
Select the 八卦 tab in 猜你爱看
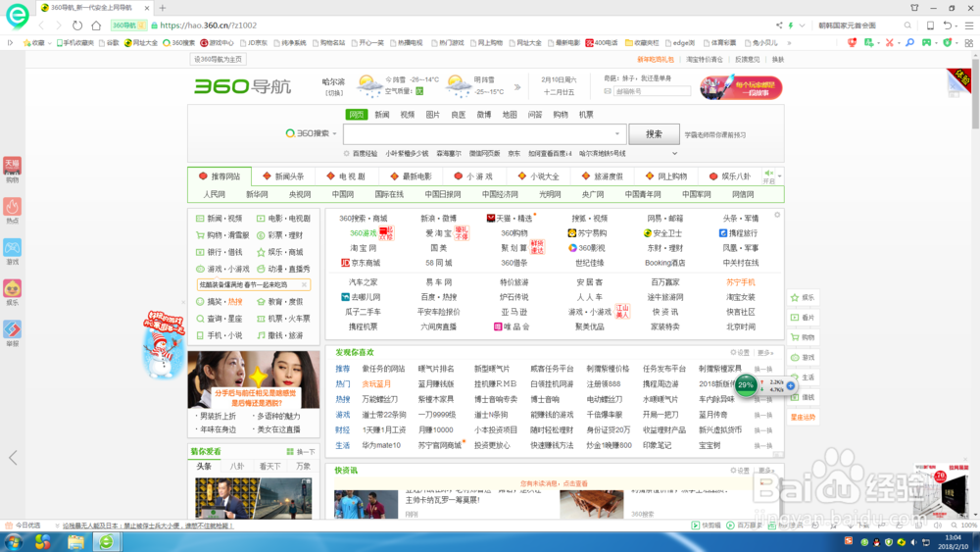coord(237,467)
